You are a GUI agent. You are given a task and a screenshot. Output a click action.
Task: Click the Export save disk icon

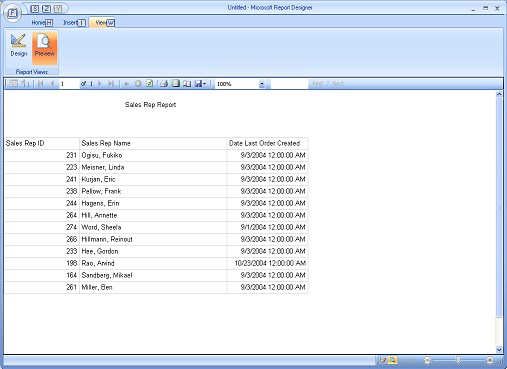pyautogui.click(x=198, y=84)
